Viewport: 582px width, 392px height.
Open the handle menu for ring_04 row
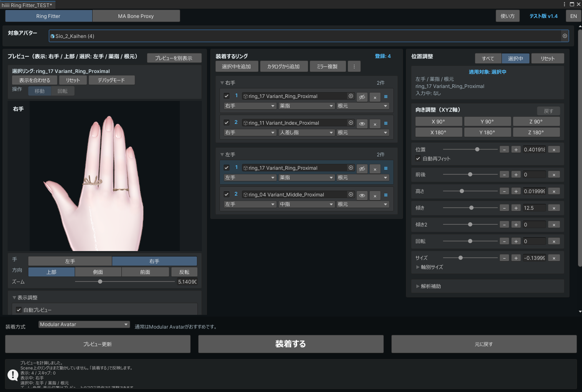pos(386,195)
